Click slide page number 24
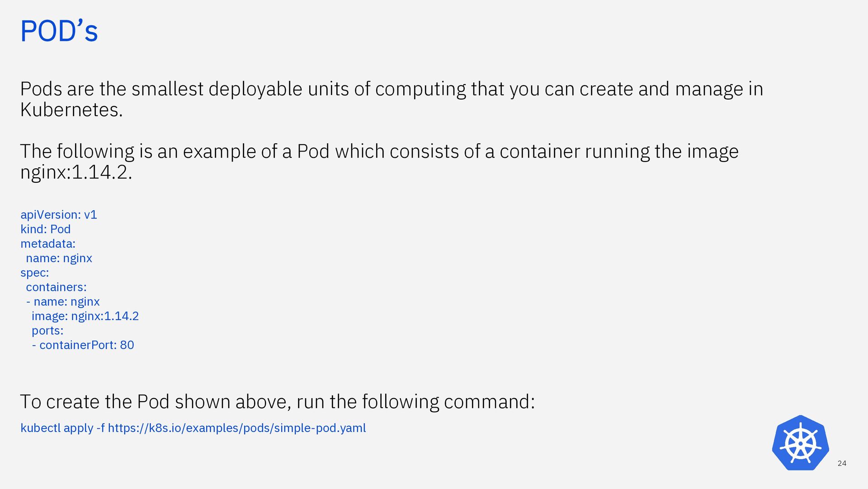This screenshot has width=868, height=489. (842, 463)
